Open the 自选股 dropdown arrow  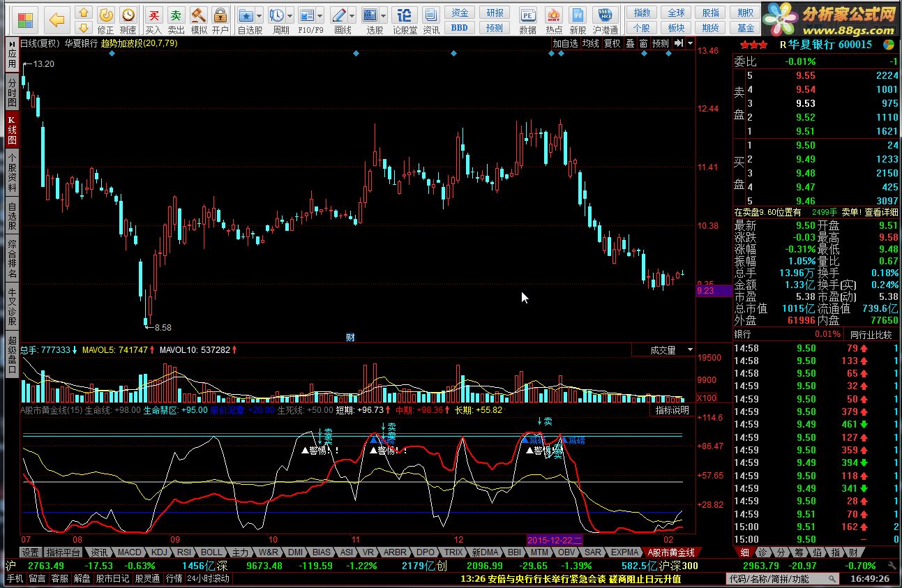click(x=260, y=15)
